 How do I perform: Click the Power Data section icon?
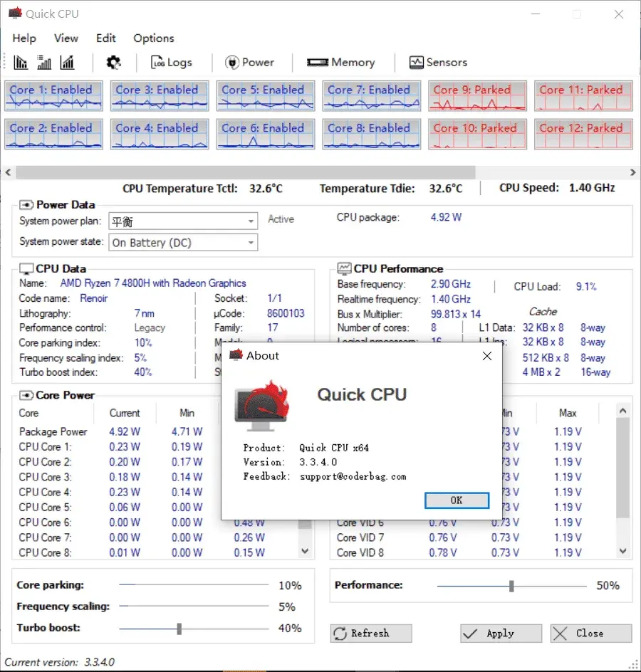[26, 205]
